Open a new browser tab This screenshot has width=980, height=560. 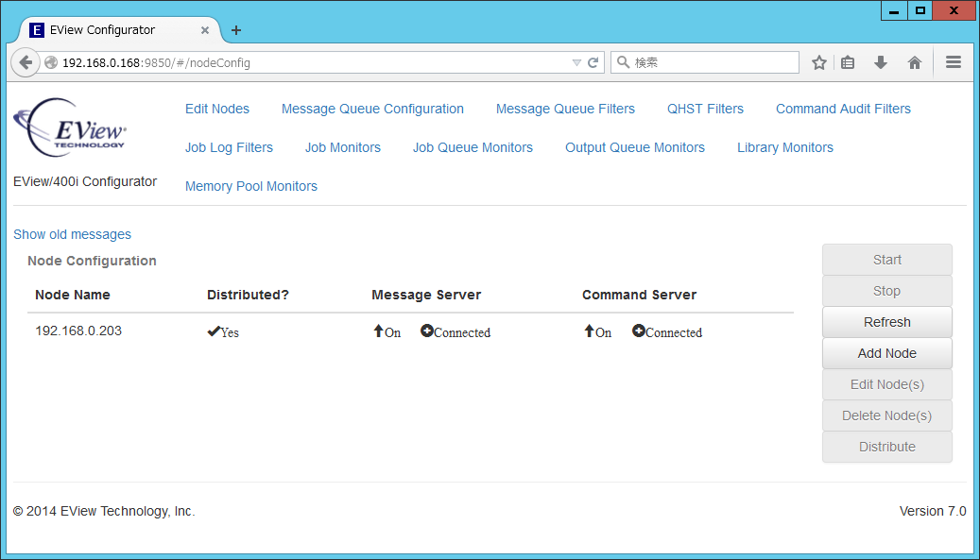tap(236, 30)
